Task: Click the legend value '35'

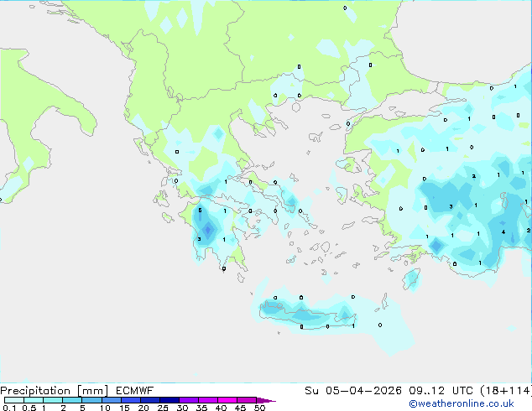Action: click(x=201, y=408)
